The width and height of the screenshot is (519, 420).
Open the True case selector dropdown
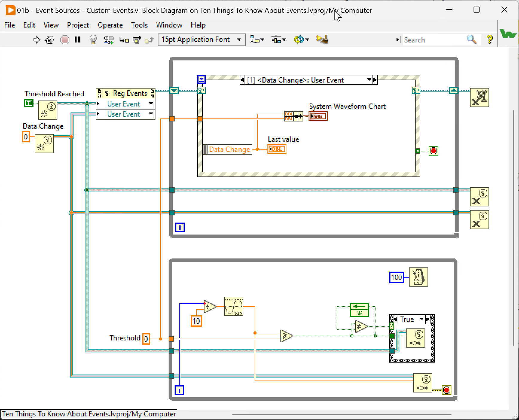pos(422,319)
